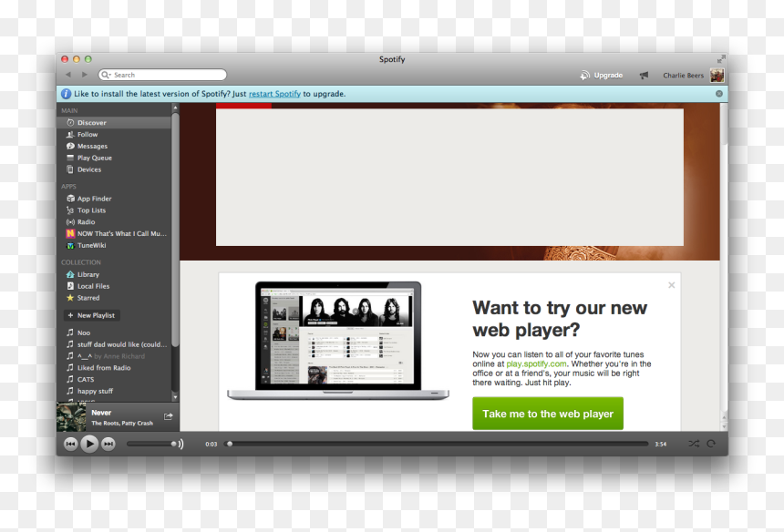Viewport: 784px width, 532px height.
Task: Click the laptop web player image
Action: point(338,340)
